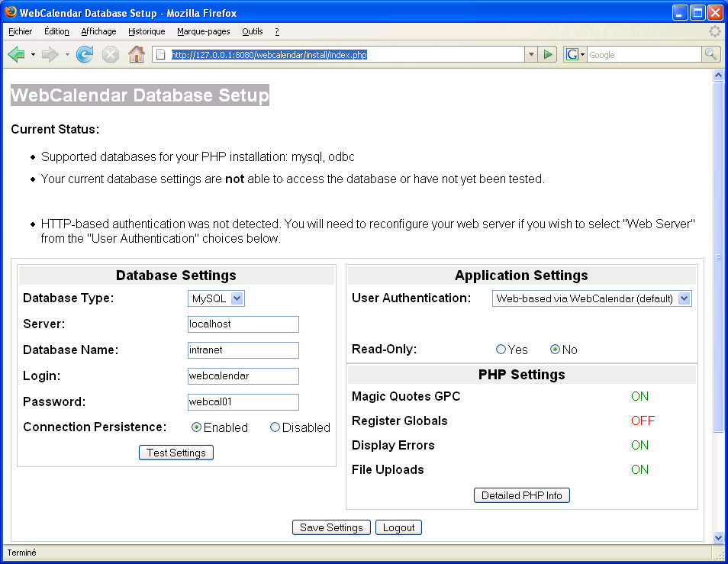Select Connection Persistence Enabled

coord(196,427)
